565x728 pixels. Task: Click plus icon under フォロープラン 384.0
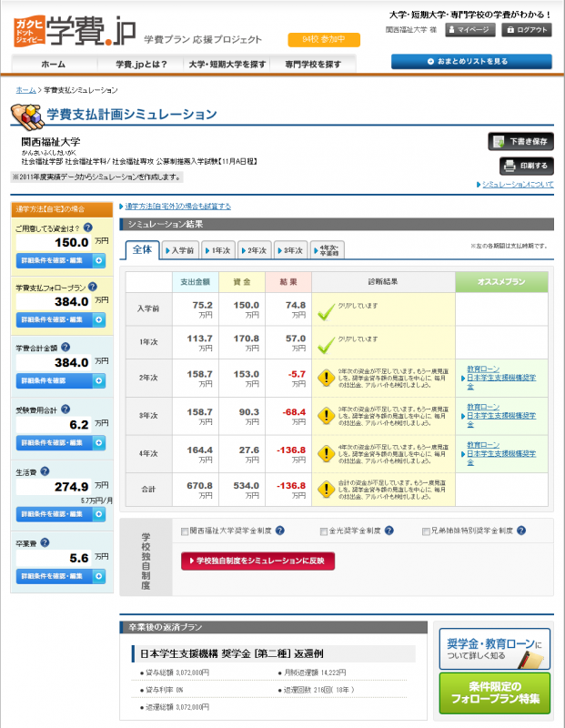pyautogui.click(x=99, y=320)
